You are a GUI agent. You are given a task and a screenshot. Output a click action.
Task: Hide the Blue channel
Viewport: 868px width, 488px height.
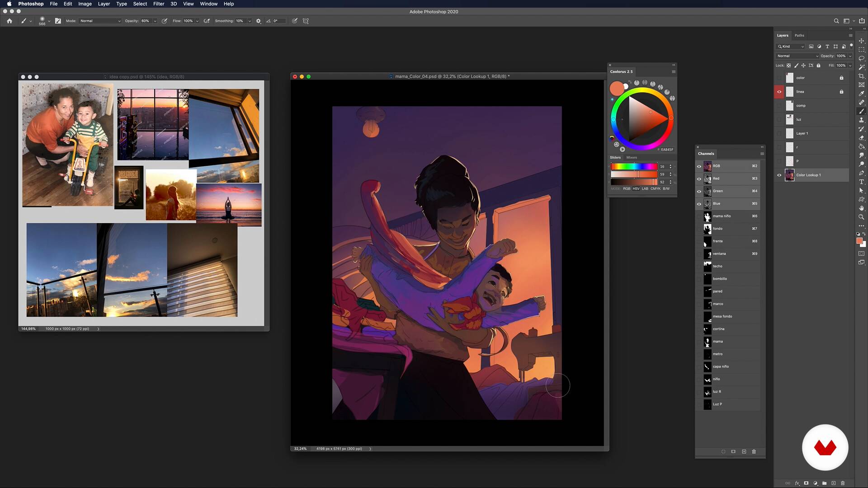point(699,204)
